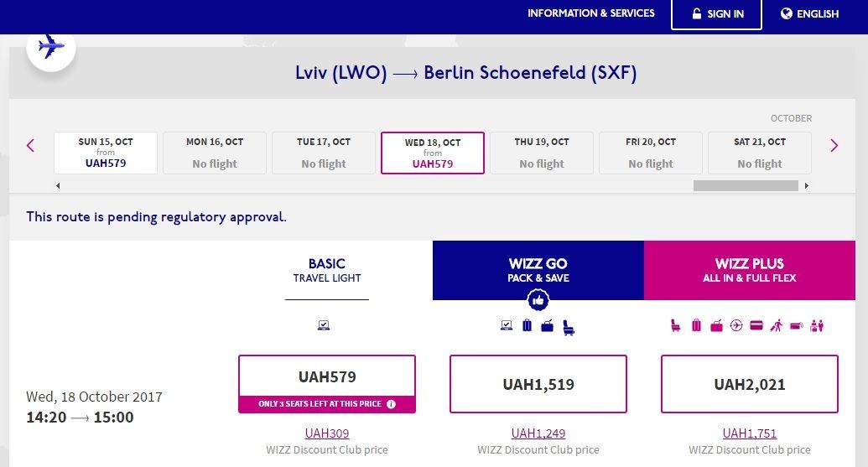Select the SUN 15, OCT date tab
This screenshot has height=467, width=868.
point(106,153)
